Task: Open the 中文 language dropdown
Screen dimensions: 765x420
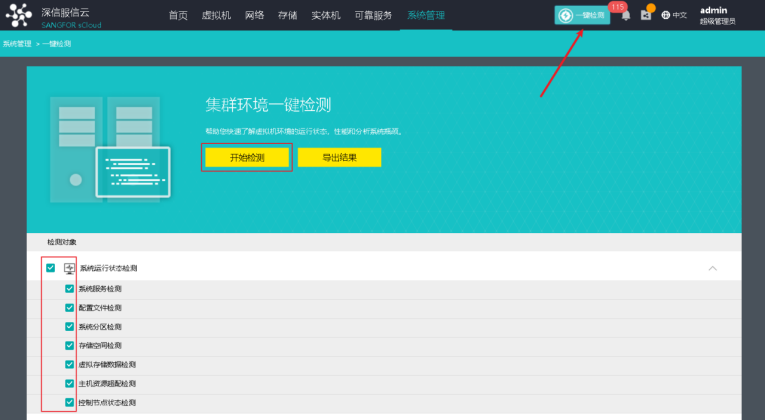Action: [x=680, y=15]
